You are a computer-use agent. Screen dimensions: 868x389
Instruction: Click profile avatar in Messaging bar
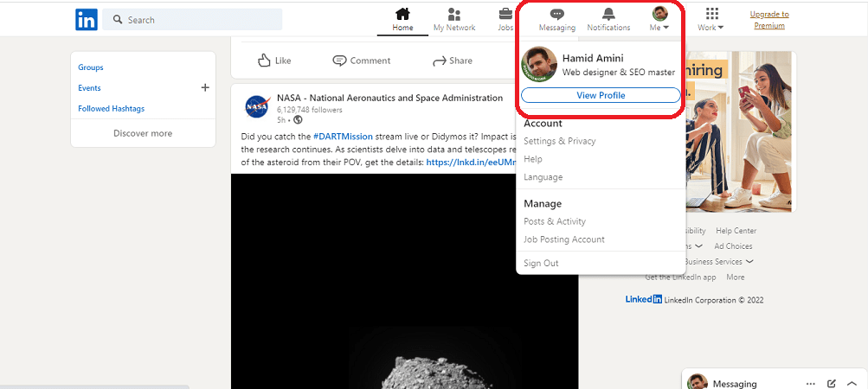697,382
